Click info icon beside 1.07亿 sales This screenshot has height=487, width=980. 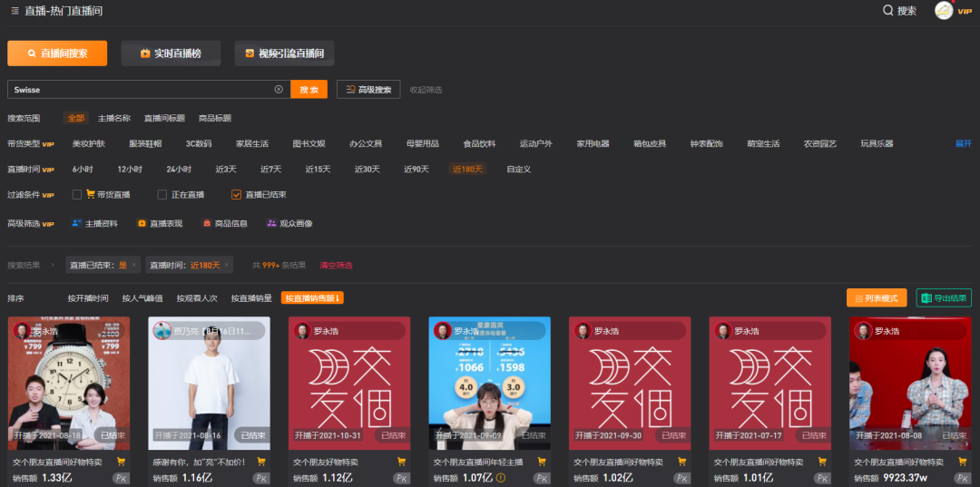coord(501,478)
